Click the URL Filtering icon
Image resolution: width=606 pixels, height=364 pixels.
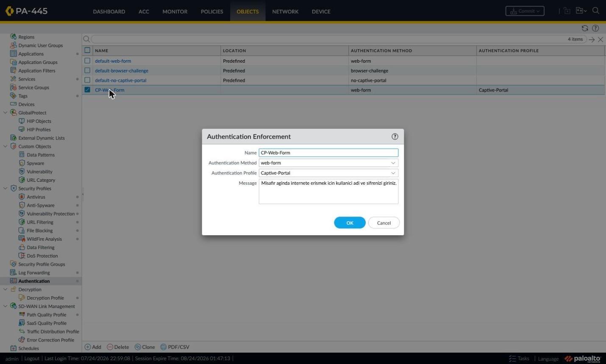(x=22, y=222)
